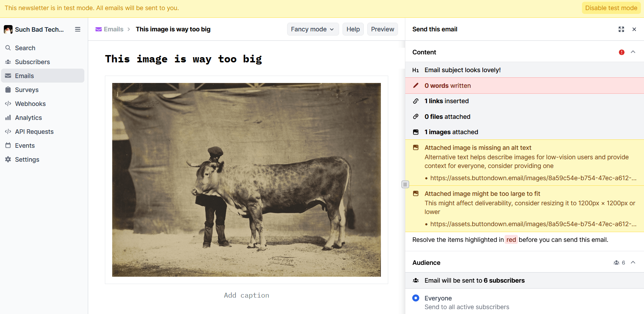This screenshot has width=644, height=314.
Task: Click the Settings gear icon
Action: click(x=8, y=159)
